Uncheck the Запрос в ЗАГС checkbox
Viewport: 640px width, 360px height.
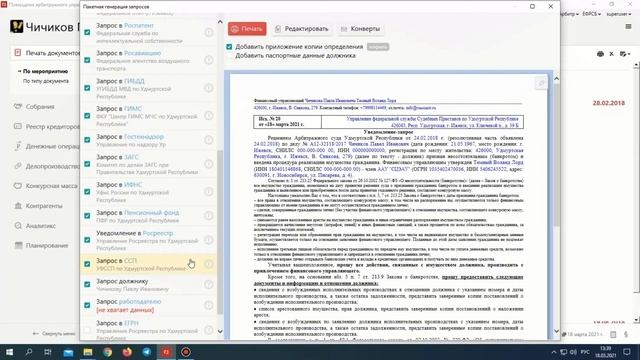coord(87,164)
